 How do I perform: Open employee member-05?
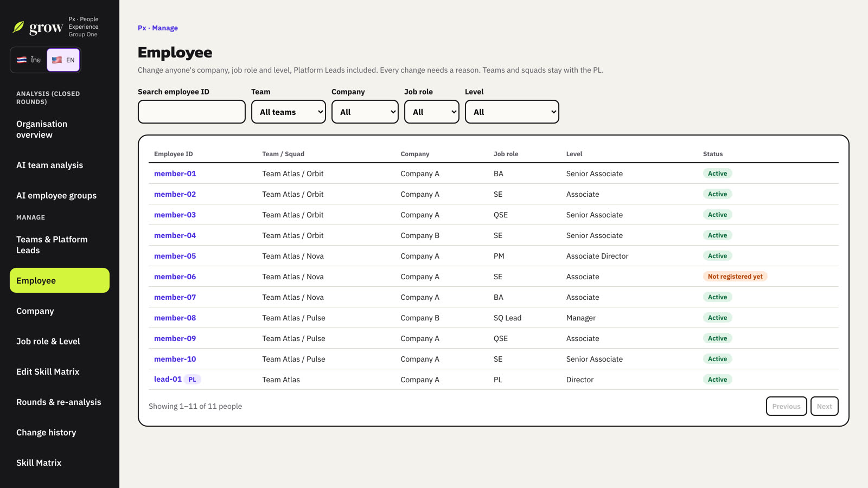[175, 256]
